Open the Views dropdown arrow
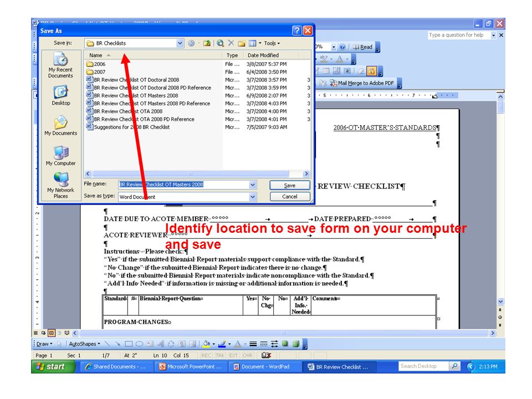The height and width of the screenshot is (399, 532). tap(260, 43)
